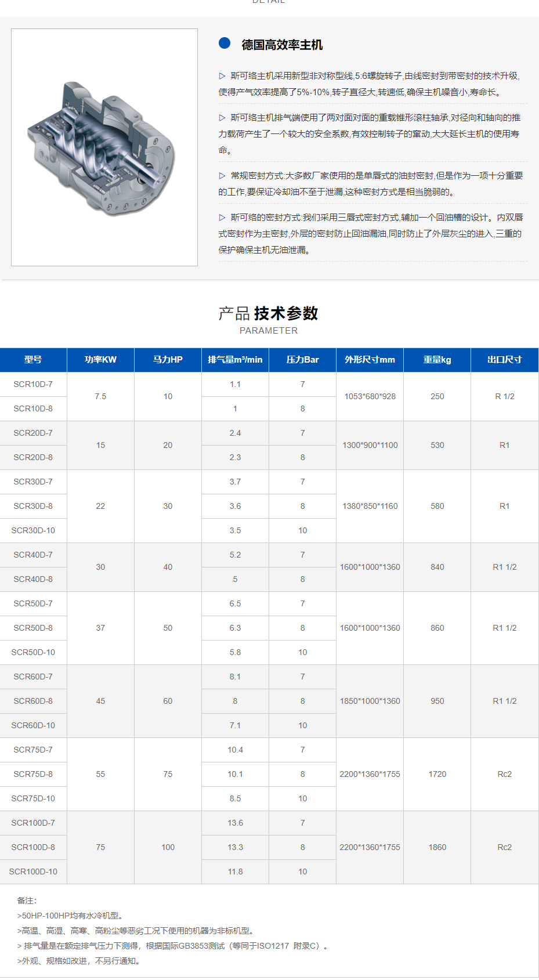Click the triangle bullet before 斯可络主机排气端 paragraph
Screen dimensions: 539x980
point(222,118)
